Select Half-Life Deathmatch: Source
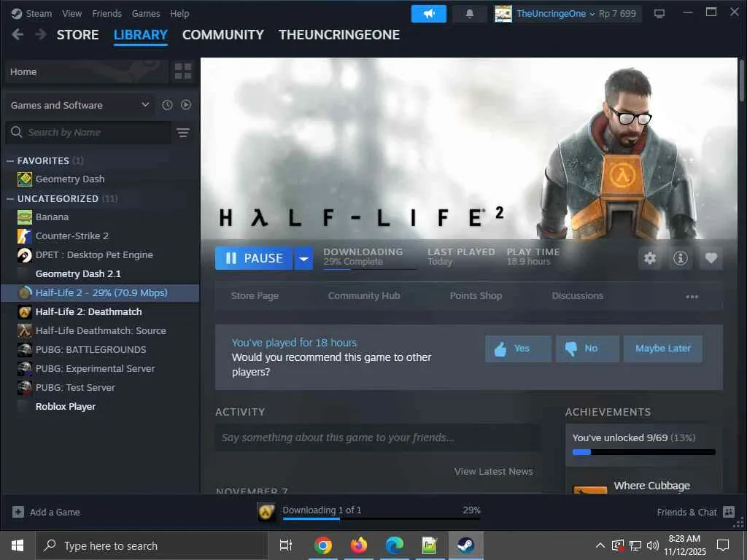 (x=100, y=330)
